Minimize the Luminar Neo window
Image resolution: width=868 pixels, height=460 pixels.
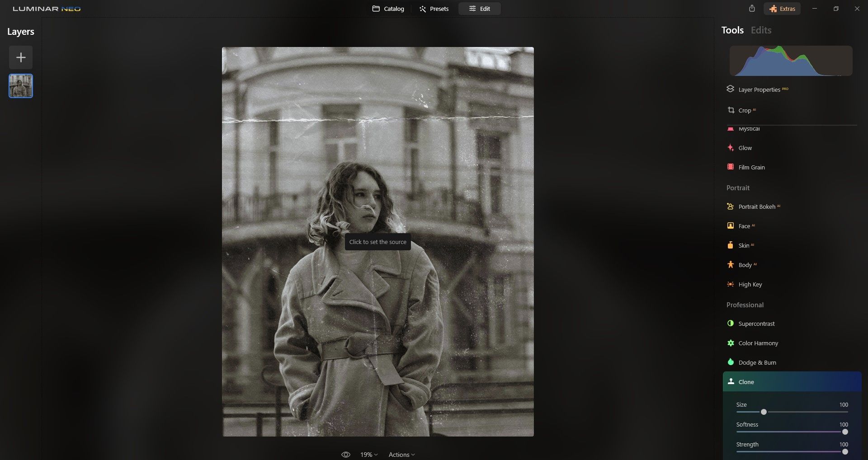pyautogui.click(x=815, y=9)
